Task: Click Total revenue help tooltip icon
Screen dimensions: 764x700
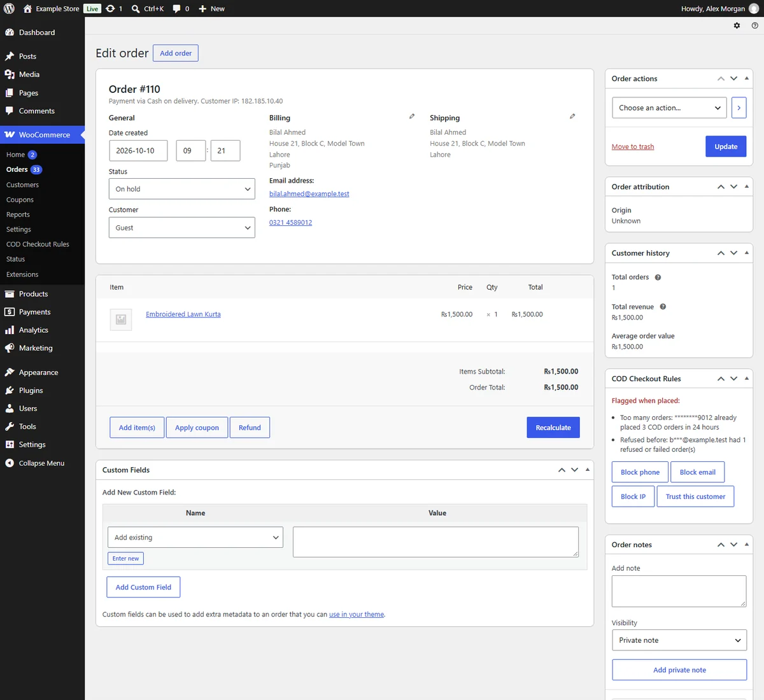Action: point(663,307)
